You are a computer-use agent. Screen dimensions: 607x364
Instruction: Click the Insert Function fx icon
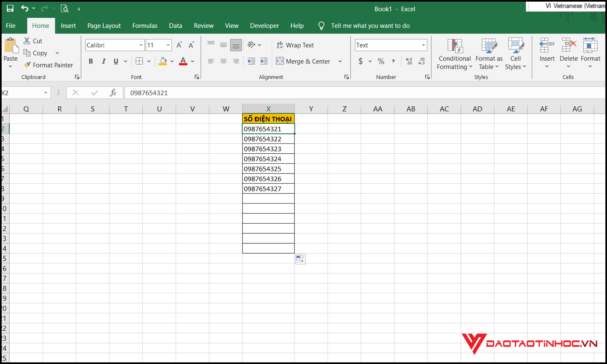click(113, 93)
